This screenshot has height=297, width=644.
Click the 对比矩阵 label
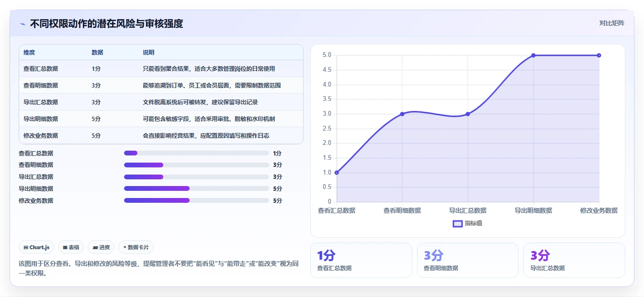point(611,23)
